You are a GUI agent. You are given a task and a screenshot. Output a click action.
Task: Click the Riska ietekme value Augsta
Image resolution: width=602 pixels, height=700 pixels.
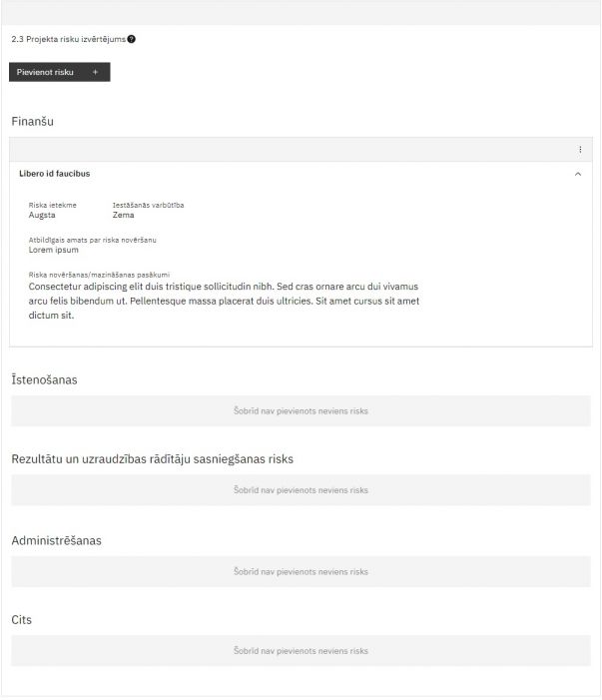coord(42,215)
